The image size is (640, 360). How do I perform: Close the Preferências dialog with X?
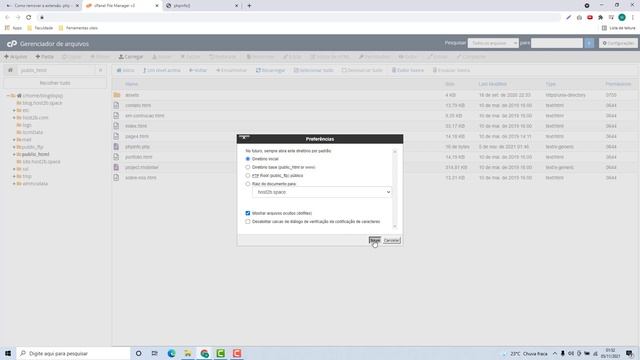244,138
